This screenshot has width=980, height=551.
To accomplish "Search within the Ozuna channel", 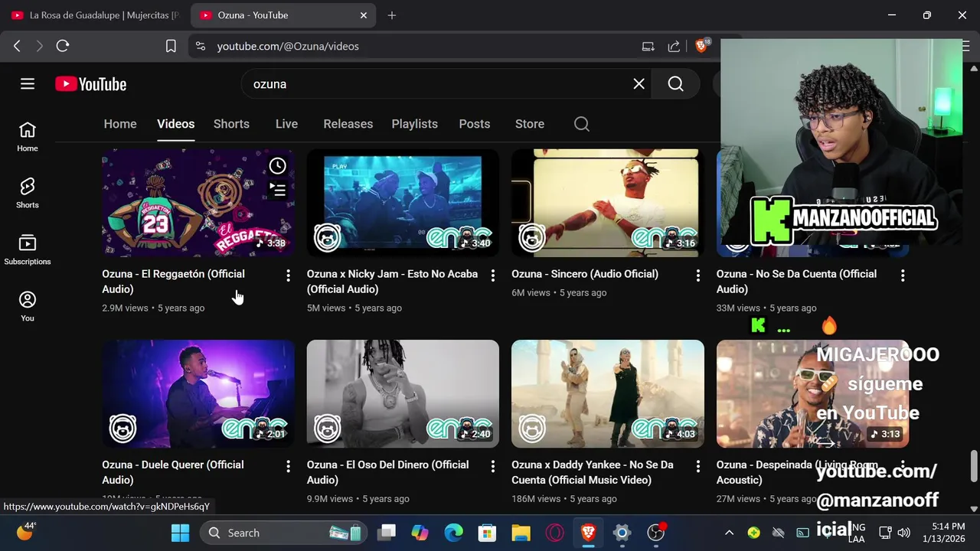I will [x=582, y=124].
